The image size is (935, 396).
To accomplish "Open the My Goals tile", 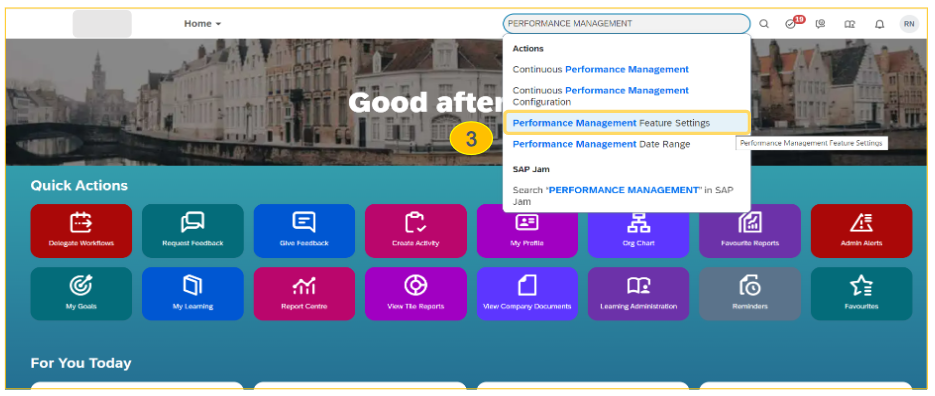I will pos(81,294).
